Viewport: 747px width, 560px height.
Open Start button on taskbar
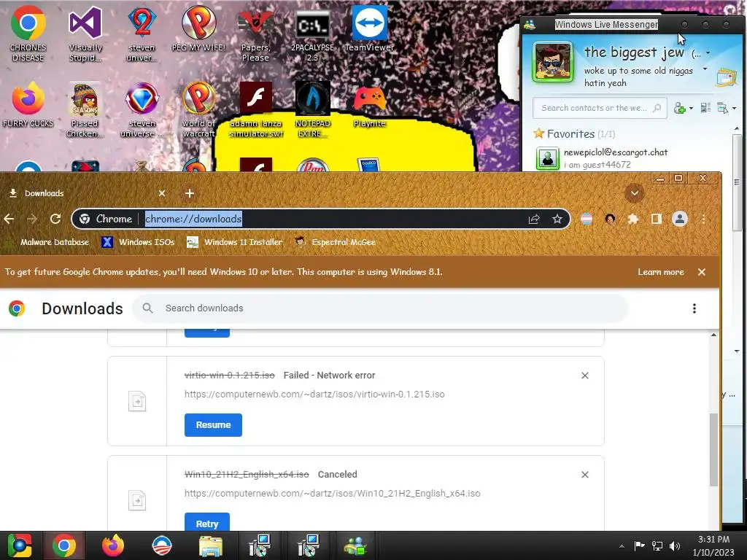[20, 545]
